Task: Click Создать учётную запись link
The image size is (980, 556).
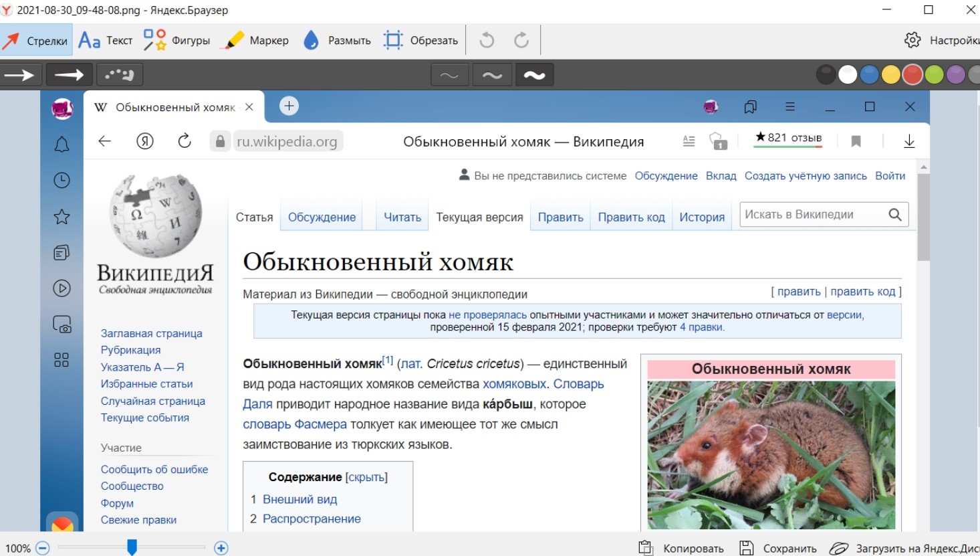Action: (x=806, y=176)
